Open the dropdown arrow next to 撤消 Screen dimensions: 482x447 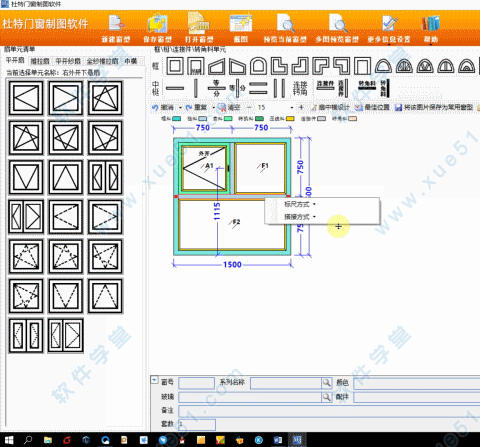[x=180, y=108]
